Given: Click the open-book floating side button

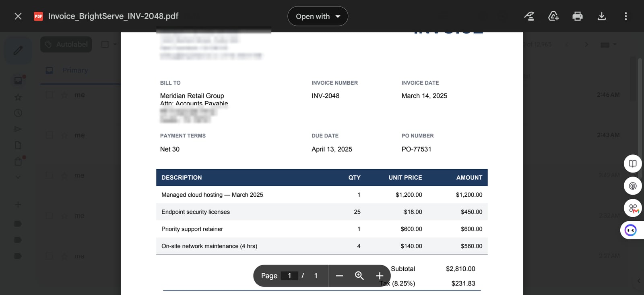Looking at the screenshot, I should pos(633,164).
